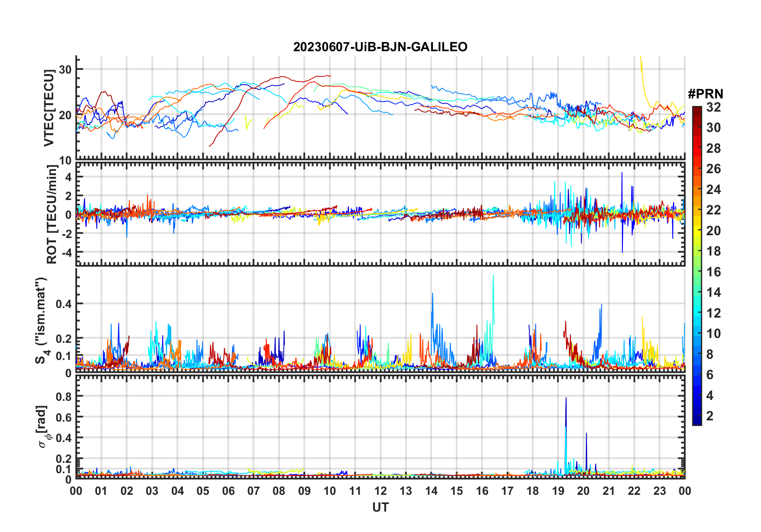This screenshot has width=761, height=532.
Task: Click colorbar tick label 24
Action: pos(713,190)
